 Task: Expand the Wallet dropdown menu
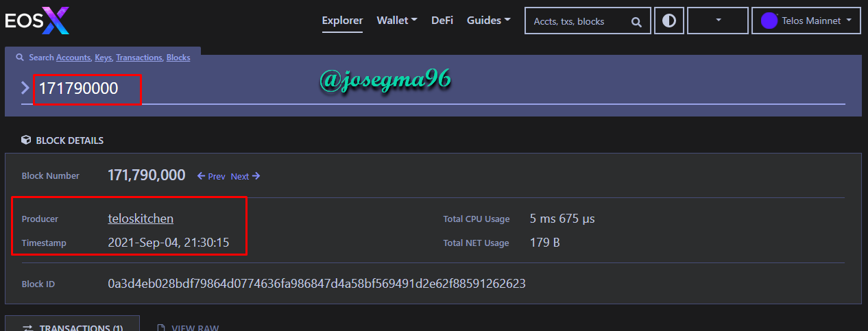click(x=397, y=21)
